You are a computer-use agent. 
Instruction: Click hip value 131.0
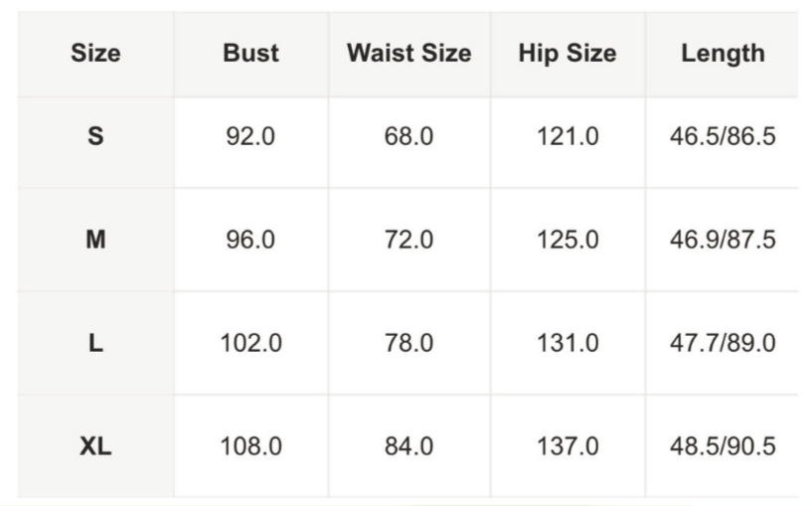tap(568, 344)
